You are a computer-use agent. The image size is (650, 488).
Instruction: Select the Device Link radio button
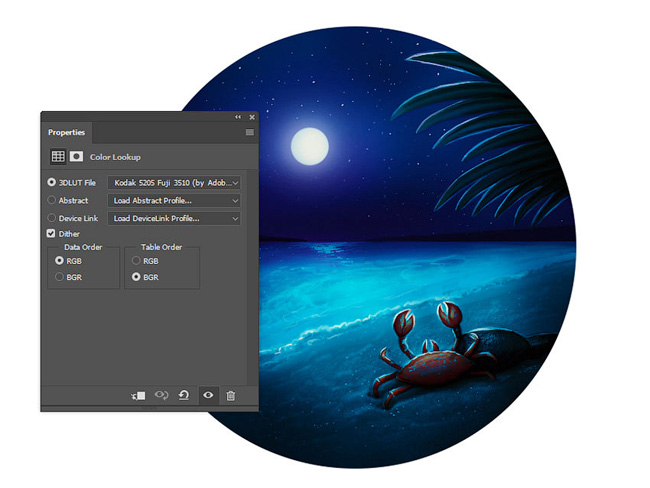[x=51, y=218]
